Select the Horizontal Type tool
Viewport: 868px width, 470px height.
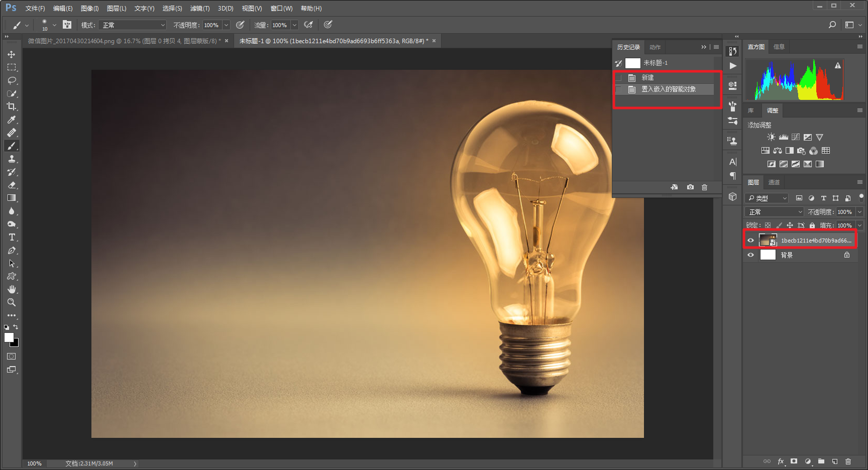[12, 237]
